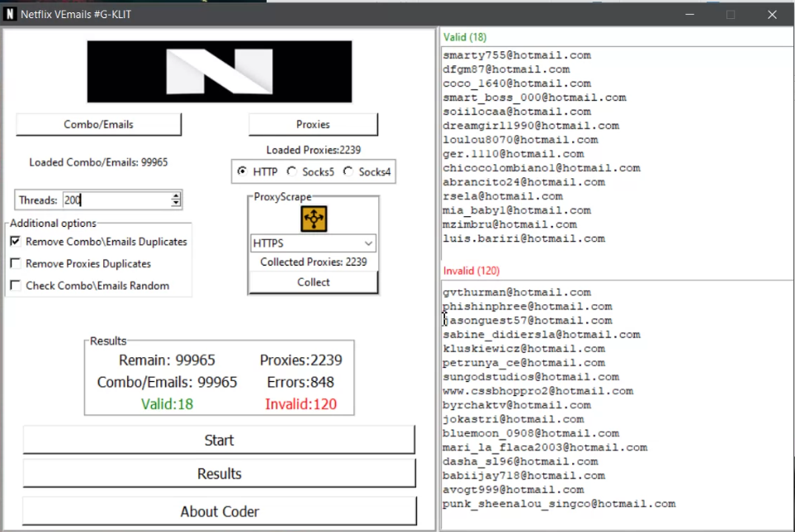
Task: Close the Netflix VEmails window
Action: pyautogui.click(x=772, y=14)
